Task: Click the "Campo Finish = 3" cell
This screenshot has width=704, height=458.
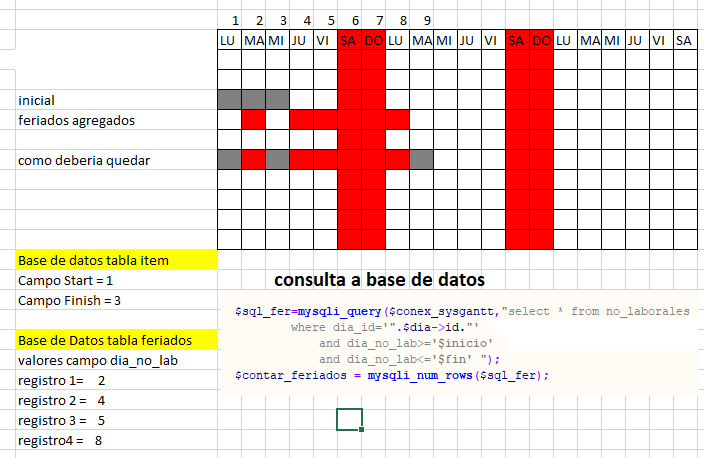Action: click(116, 300)
